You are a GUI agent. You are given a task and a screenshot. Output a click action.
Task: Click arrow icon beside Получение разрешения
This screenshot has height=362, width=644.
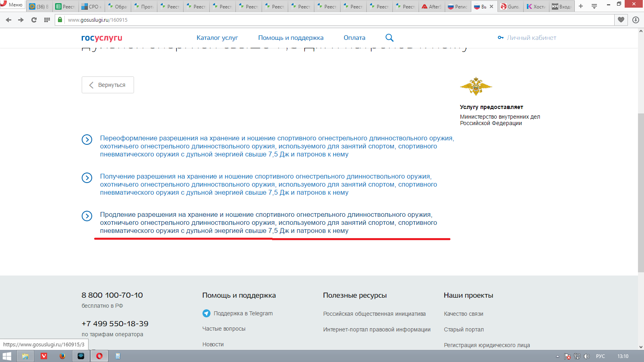(87, 178)
